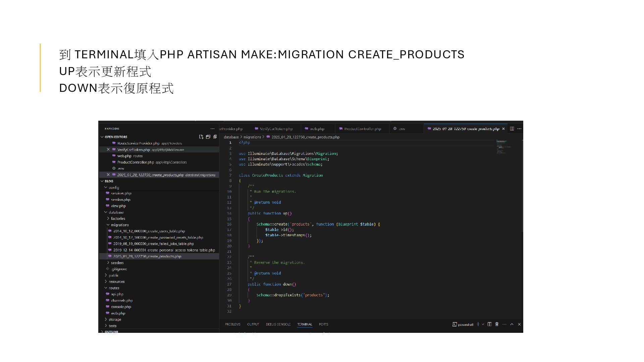
Task: Collapse the OPEN EDITORS section
Action: pyautogui.click(x=102, y=137)
